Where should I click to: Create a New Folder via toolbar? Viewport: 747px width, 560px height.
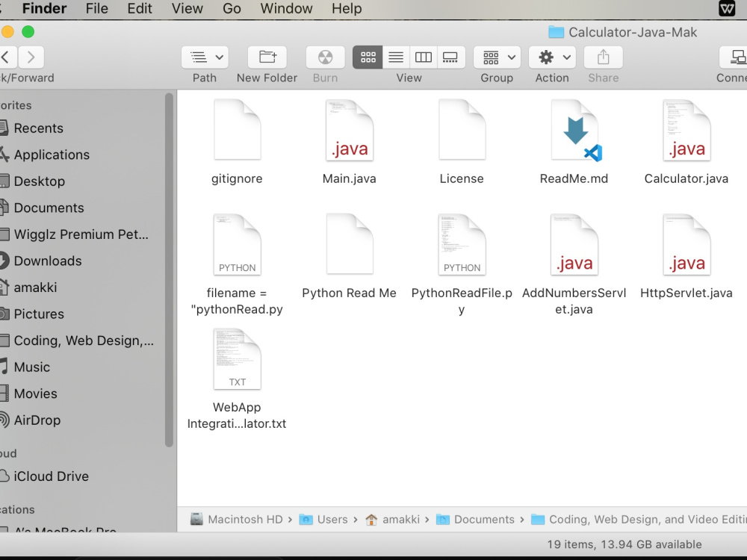pos(267,57)
